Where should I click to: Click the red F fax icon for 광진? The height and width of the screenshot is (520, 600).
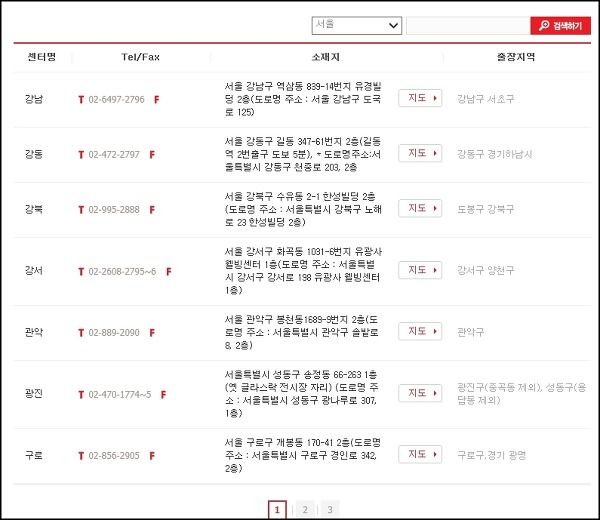point(164,394)
